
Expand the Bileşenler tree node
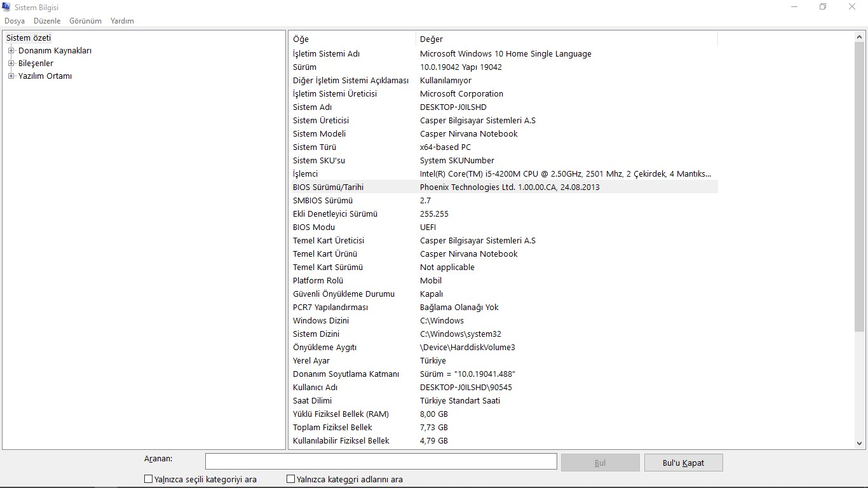(11, 64)
